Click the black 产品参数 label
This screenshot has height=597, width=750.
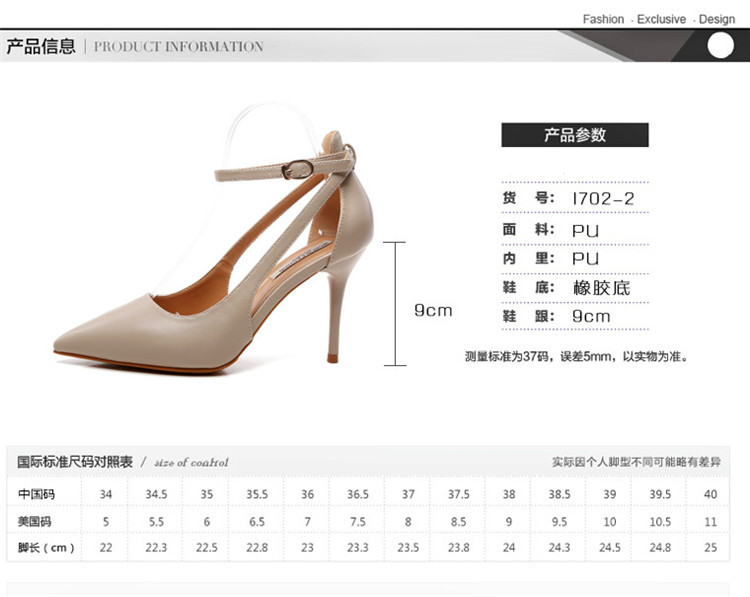click(x=575, y=135)
